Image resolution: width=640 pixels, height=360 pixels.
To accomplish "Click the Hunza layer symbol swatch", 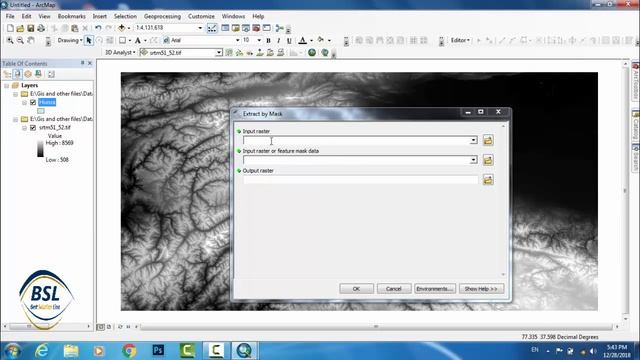I will pyautogui.click(x=41, y=111).
